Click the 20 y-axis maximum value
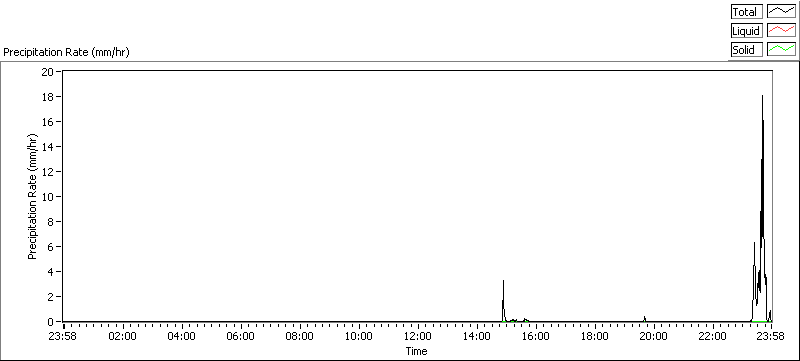This screenshot has width=800, height=361. click(47, 71)
